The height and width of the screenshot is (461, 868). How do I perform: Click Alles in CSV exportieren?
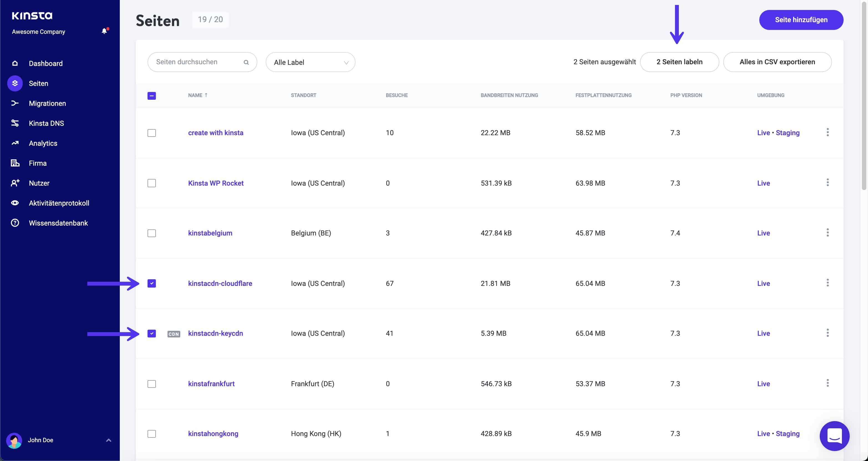click(x=777, y=62)
